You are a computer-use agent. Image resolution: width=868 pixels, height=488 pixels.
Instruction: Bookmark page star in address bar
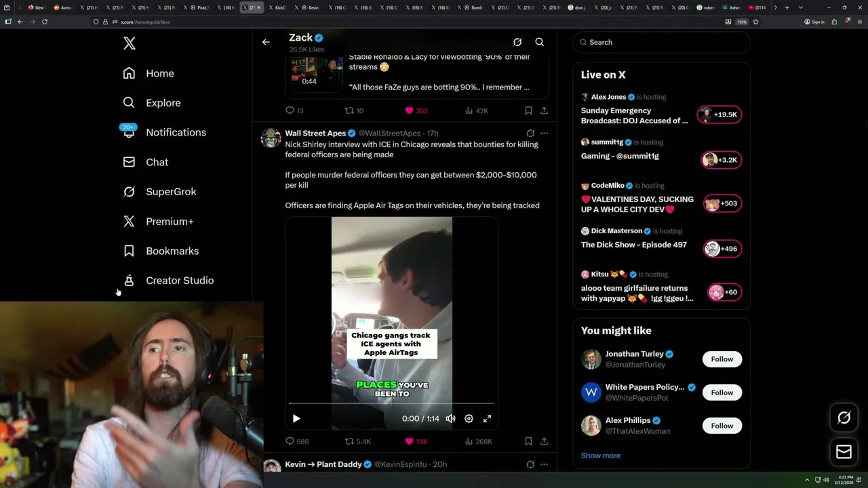755,22
